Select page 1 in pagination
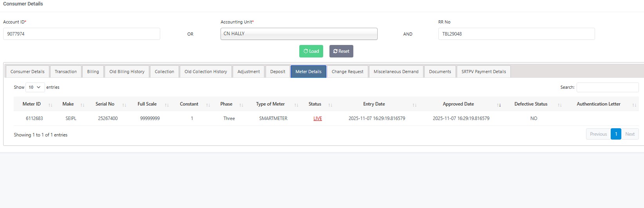The height and width of the screenshot is (208, 644). [616, 134]
